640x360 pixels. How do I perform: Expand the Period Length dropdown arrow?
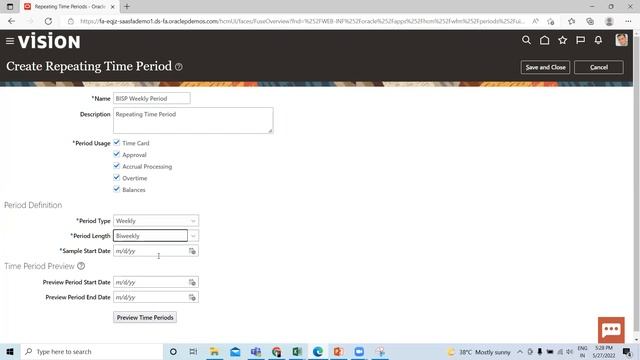click(193, 236)
